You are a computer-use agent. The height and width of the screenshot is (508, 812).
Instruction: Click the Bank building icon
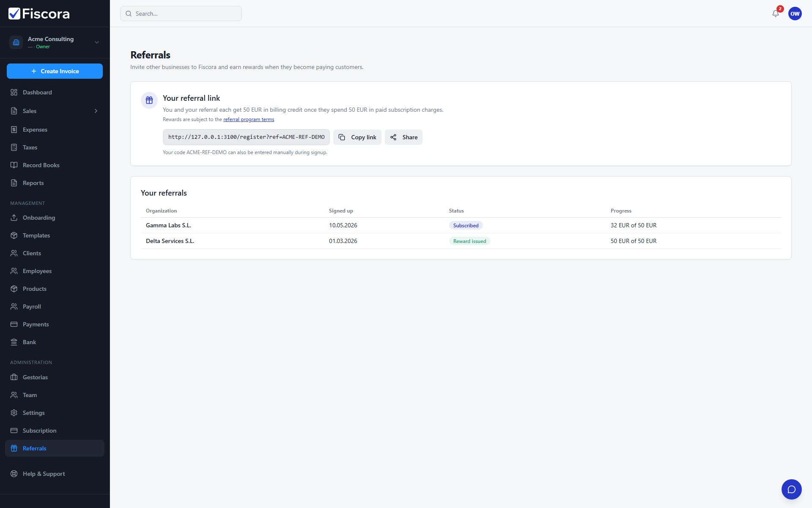point(14,342)
